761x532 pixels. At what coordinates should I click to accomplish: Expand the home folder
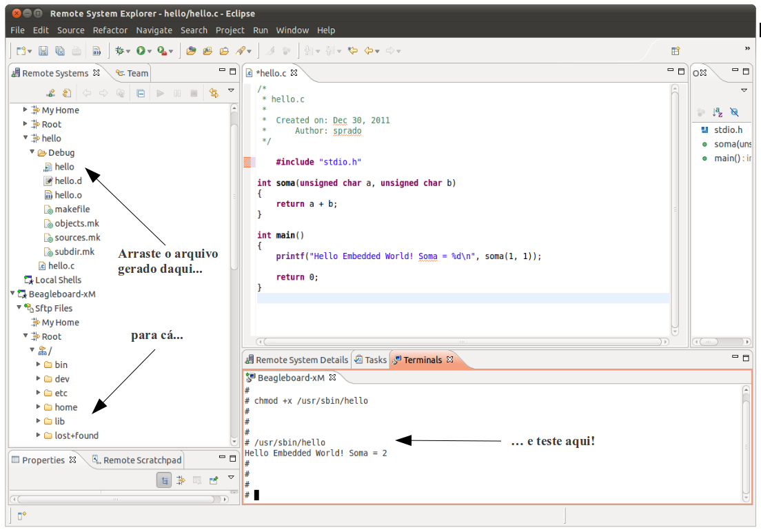[39, 407]
